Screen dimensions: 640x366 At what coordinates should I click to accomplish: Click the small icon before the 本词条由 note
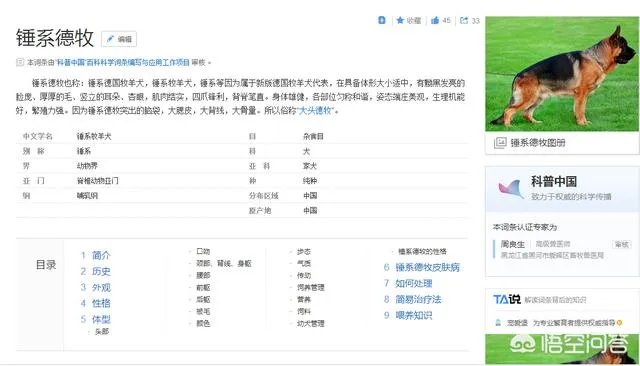click(x=20, y=62)
